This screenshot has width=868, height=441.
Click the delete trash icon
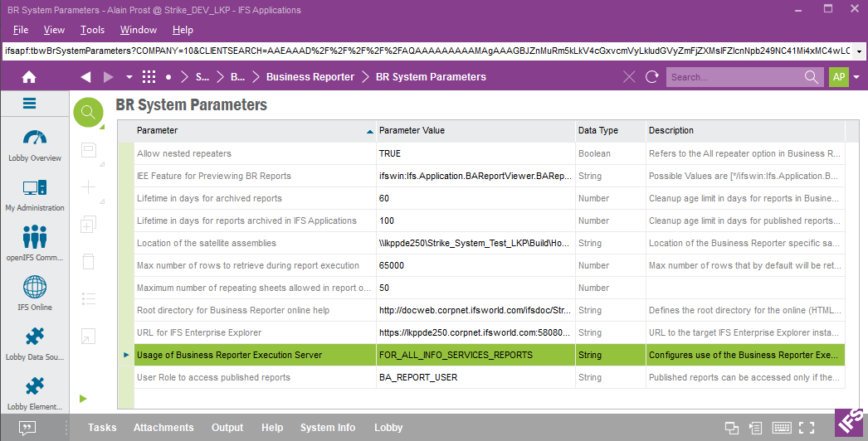pyautogui.click(x=89, y=261)
